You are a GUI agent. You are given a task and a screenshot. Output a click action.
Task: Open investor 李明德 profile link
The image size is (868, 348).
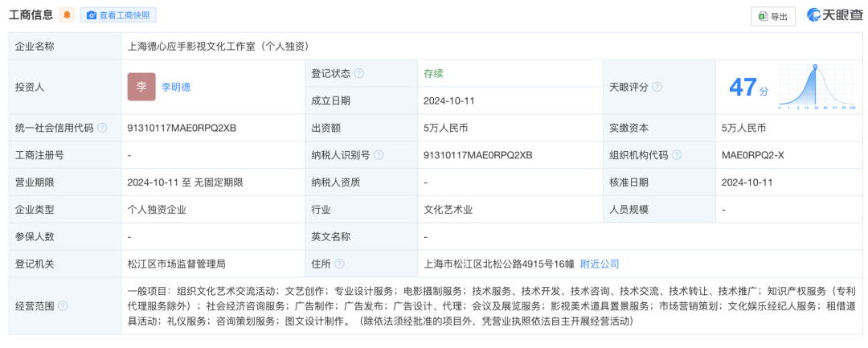[x=176, y=87]
